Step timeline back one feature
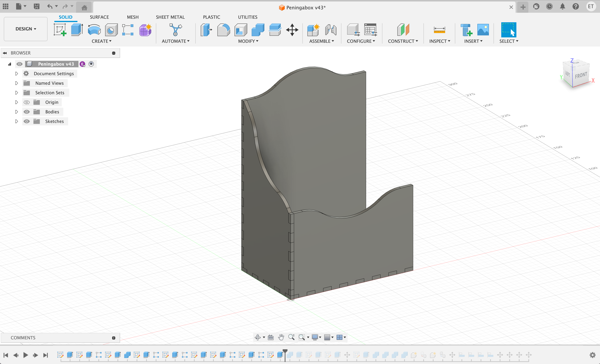The image size is (600, 364). (16, 355)
